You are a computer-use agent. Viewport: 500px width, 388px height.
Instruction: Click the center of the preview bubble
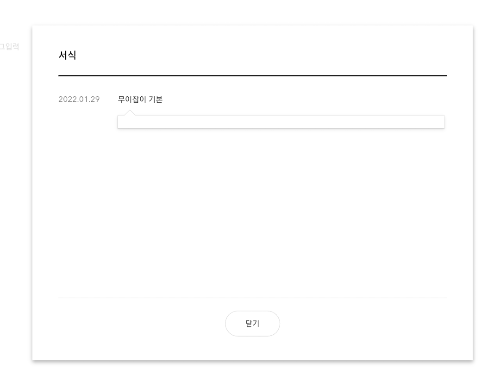coord(281,122)
